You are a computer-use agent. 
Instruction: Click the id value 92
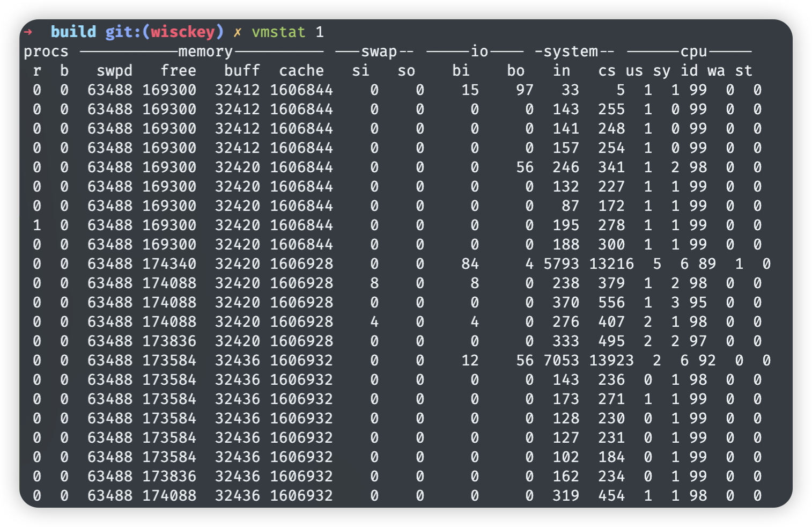click(707, 361)
